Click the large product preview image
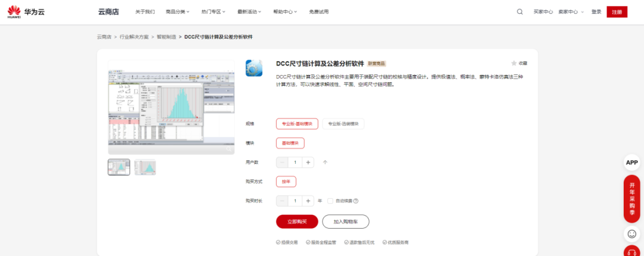644x256 pixels. 171,108
